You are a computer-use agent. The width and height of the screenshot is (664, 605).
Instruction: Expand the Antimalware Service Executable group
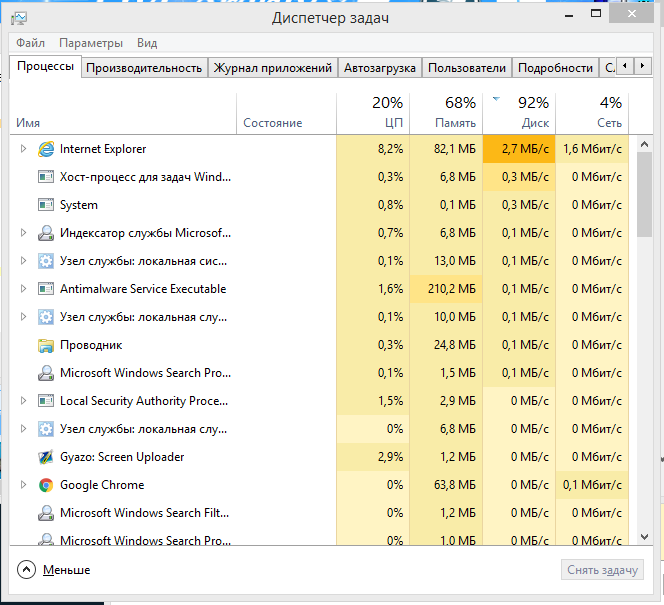pyautogui.click(x=23, y=289)
